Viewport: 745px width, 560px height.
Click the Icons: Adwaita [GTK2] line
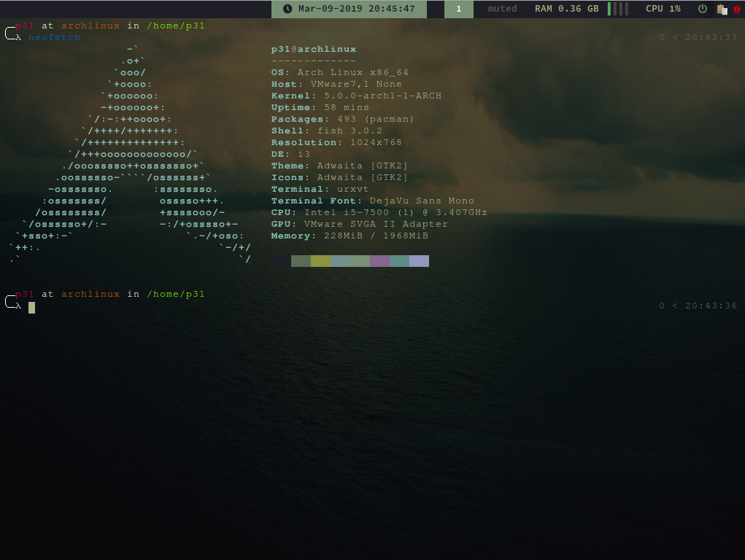click(x=339, y=177)
